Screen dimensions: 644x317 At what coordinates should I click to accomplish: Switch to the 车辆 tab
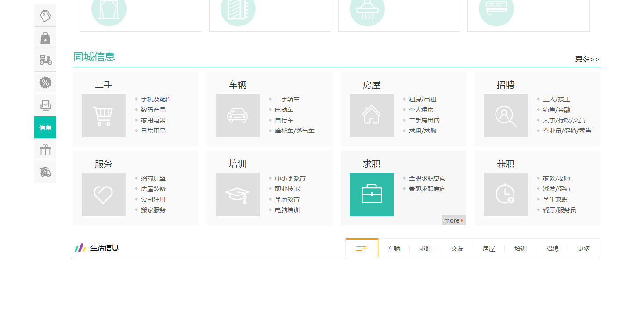point(394,249)
